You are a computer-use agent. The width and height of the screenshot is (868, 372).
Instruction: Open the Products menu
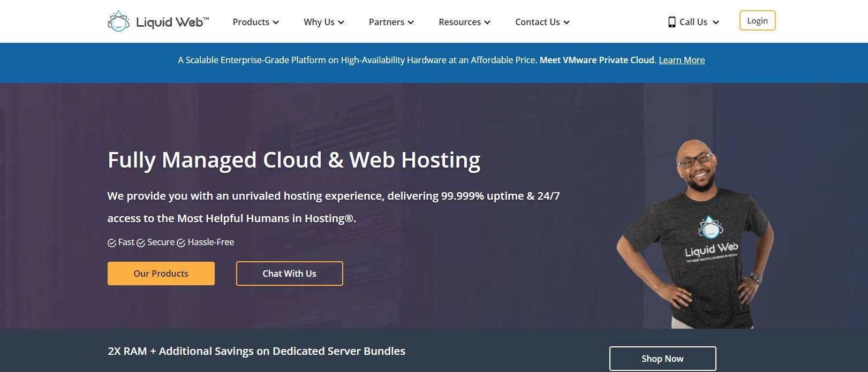[x=255, y=22]
